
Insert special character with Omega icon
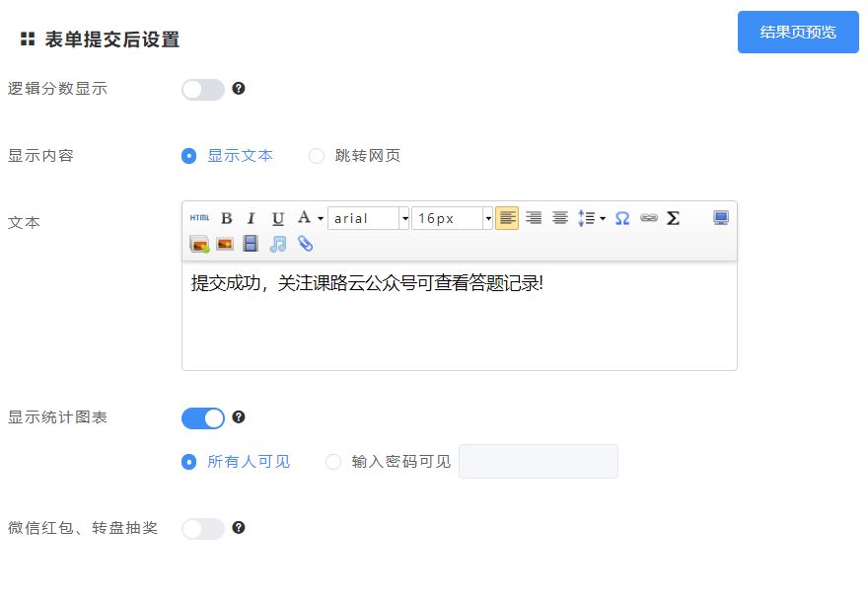pos(622,218)
